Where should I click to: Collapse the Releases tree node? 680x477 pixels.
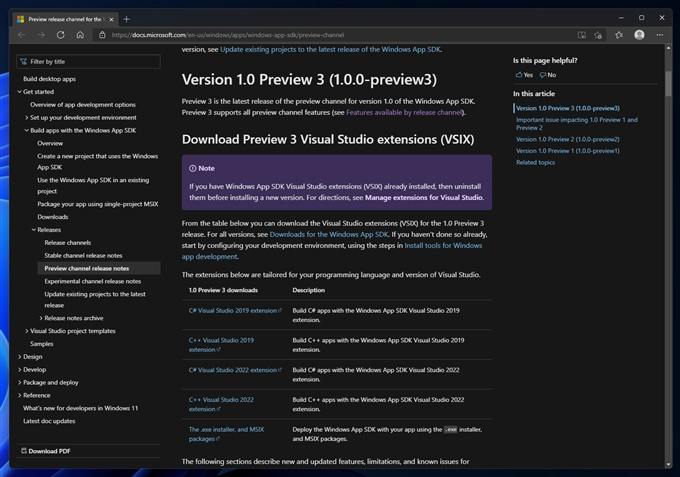point(33,230)
